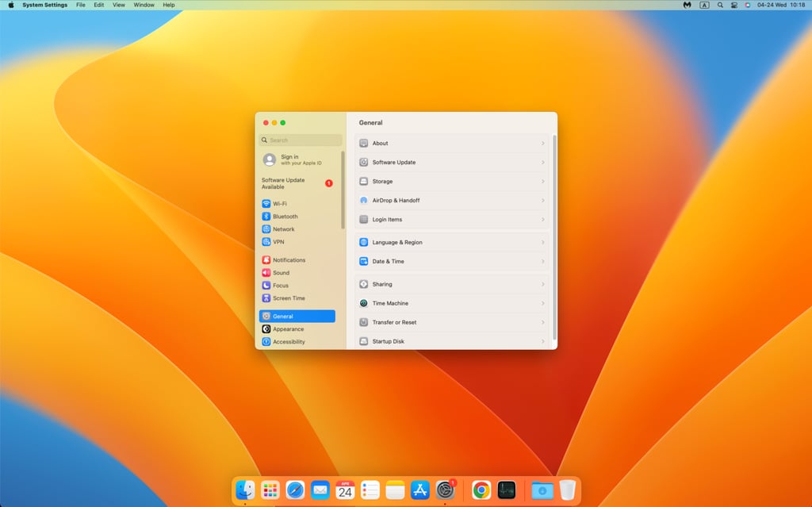This screenshot has width=812, height=507.
Task: Open Downloads folder in the Dock
Action: pos(542,490)
